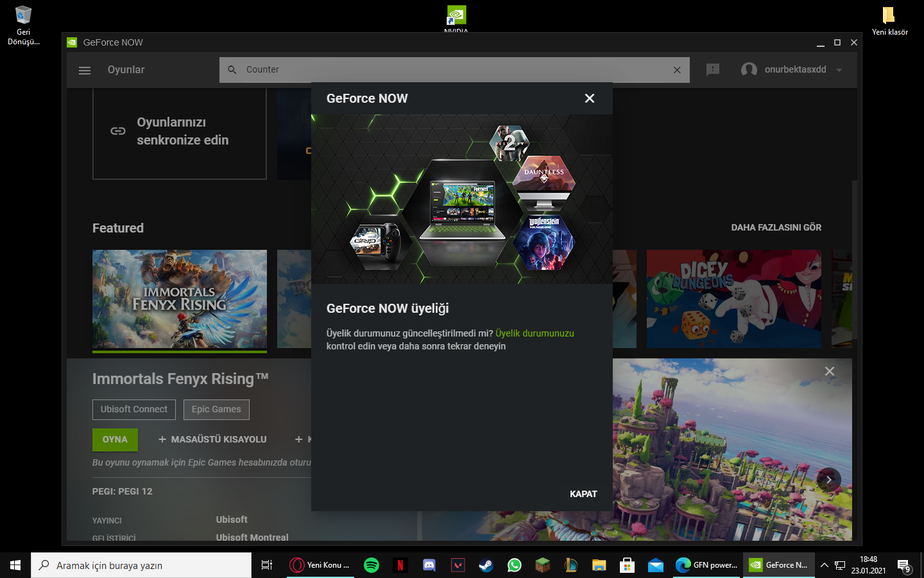Click DAHA FAZLASINI GÖR link
Image resolution: width=924 pixels, height=578 pixels.
[x=776, y=227]
